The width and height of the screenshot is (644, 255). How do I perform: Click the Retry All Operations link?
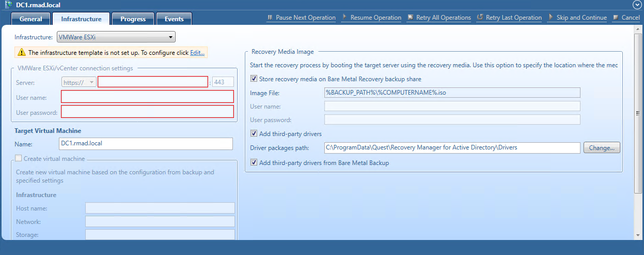(444, 18)
